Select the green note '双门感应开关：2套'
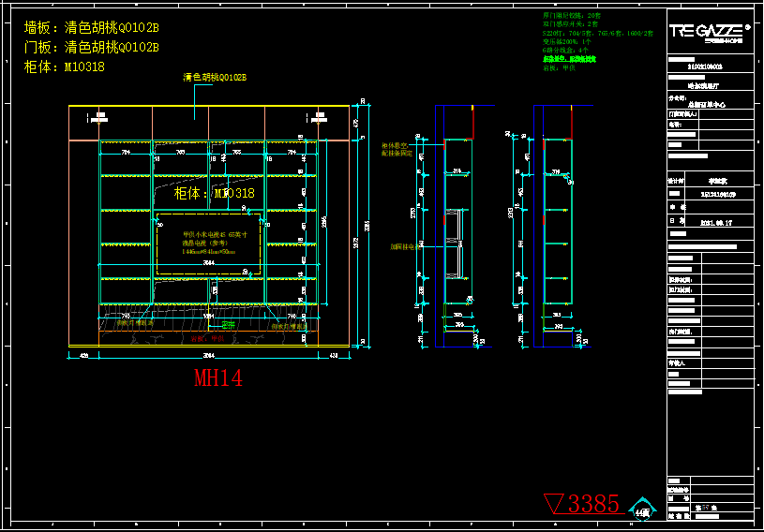This screenshot has width=764, height=532. point(570,23)
